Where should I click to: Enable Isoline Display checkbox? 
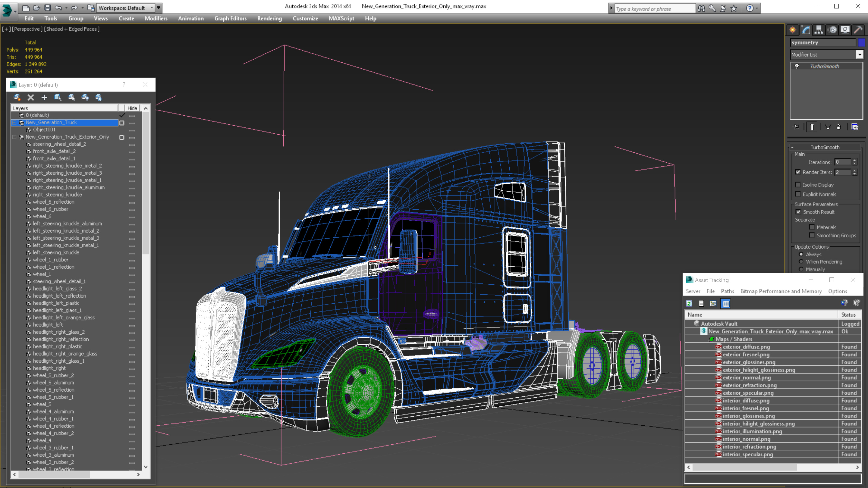point(798,185)
